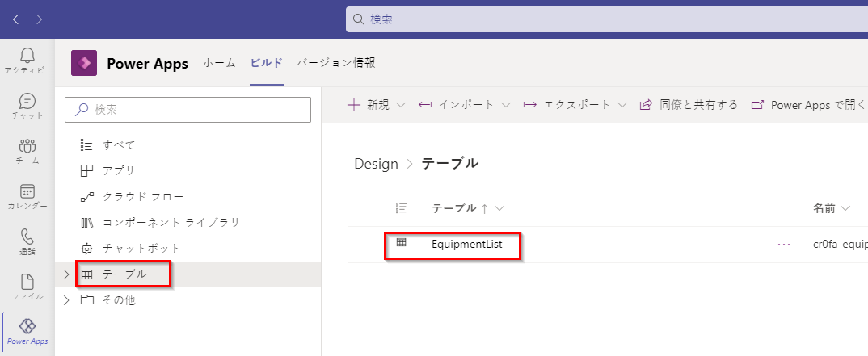This screenshot has height=356, width=868.
Task: Expand the テーブル tree node chevron
Action: tap(66, 274)
